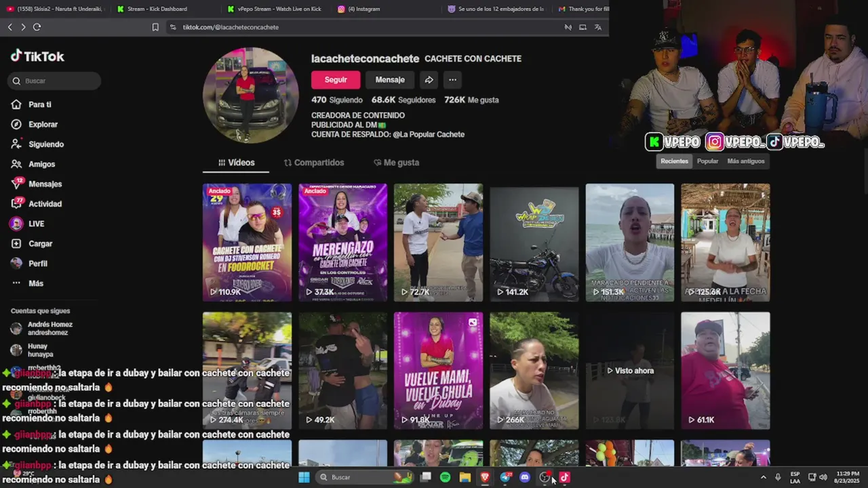Open the profile avatar picture

[251, 96]
